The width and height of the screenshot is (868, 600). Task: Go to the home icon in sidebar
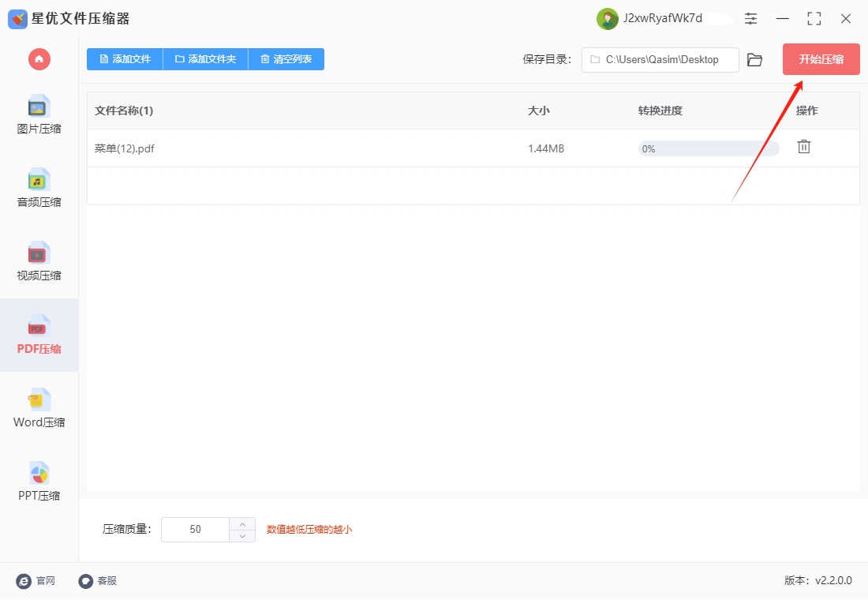[39, 58]
